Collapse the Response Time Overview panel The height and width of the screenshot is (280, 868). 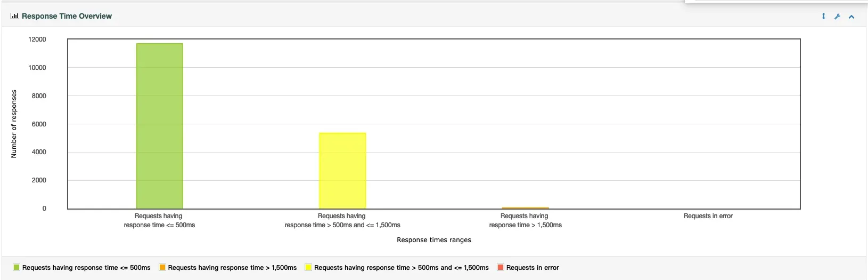point(851,17)
